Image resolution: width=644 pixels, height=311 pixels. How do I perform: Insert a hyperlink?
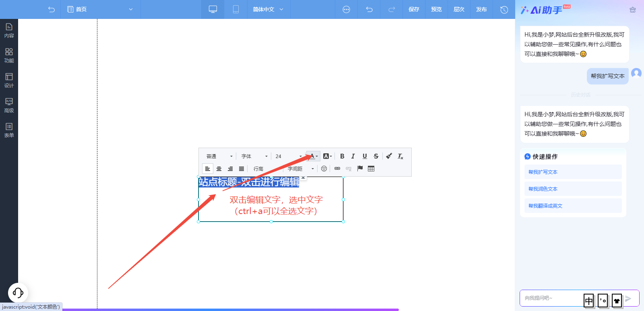tap(337, 169)
